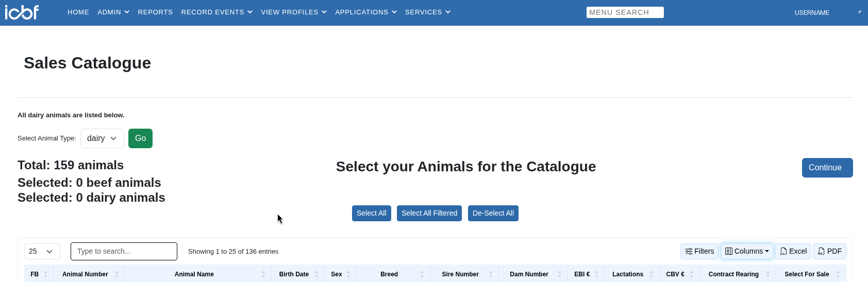Open the Filters panel
The height and width of the screenshot is (282, 868).
pos(699,251)
